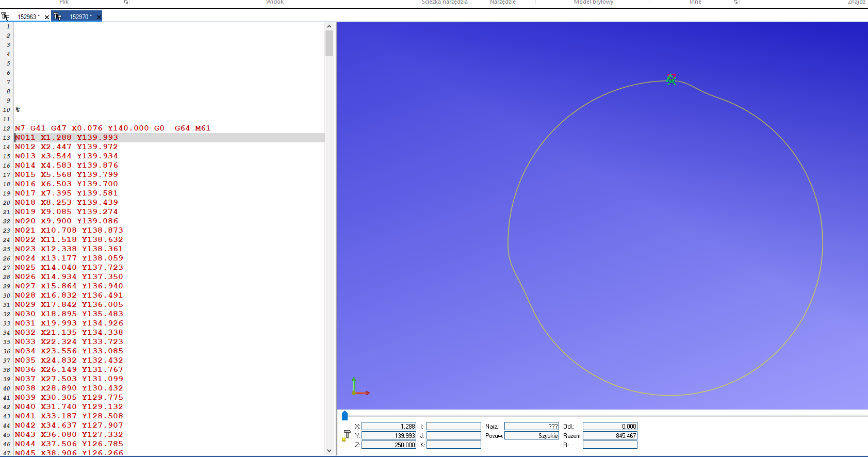
Task: Click the tool marker icon beside the coordinates
Action: (346, 436)
